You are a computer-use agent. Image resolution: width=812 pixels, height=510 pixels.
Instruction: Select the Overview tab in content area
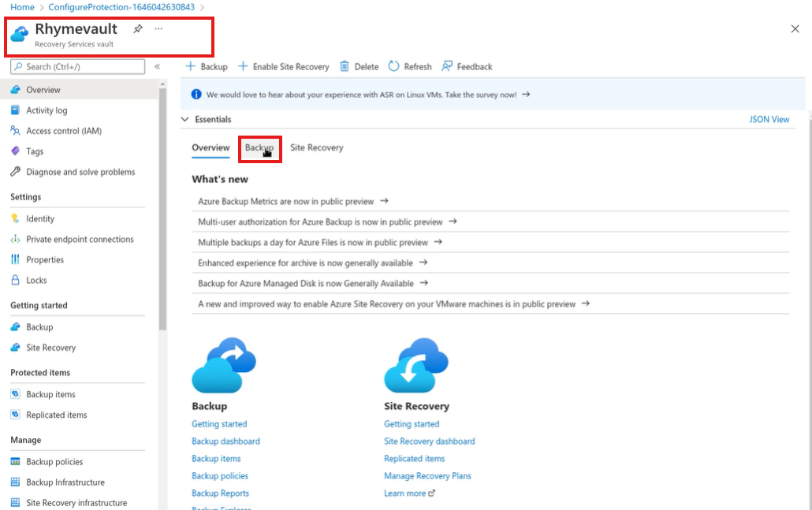(210, 147)
